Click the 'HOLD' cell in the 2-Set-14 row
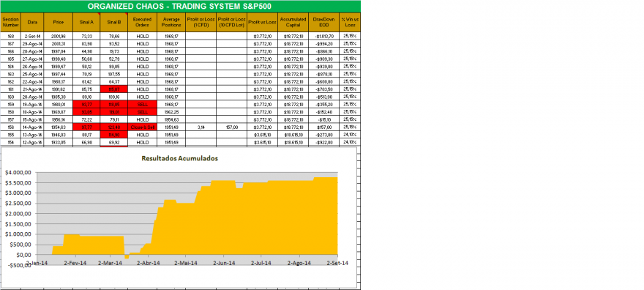644x290 pixels. (x=142, y=36)
